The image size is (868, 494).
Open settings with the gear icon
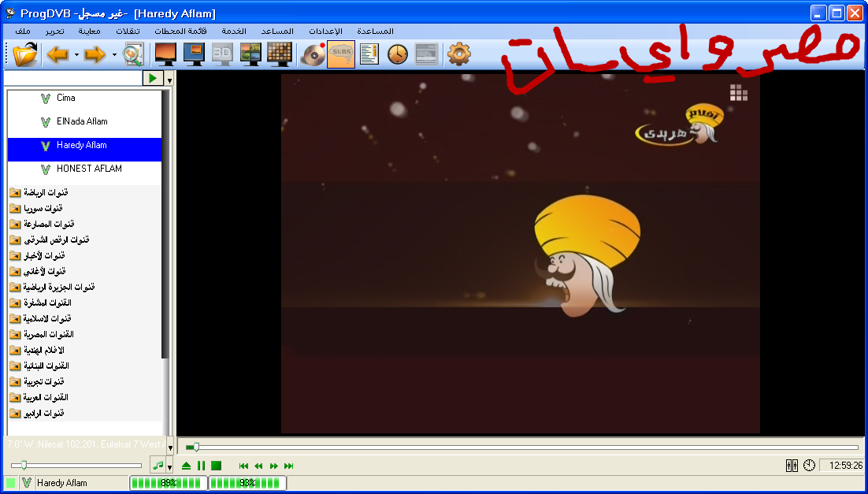tap(459, 54)
